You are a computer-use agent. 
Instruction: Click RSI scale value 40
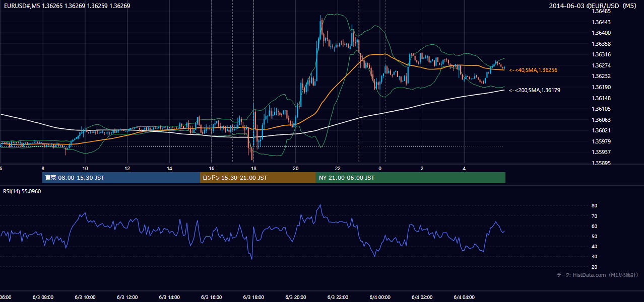pyautogui.click(x=595, y=247)
